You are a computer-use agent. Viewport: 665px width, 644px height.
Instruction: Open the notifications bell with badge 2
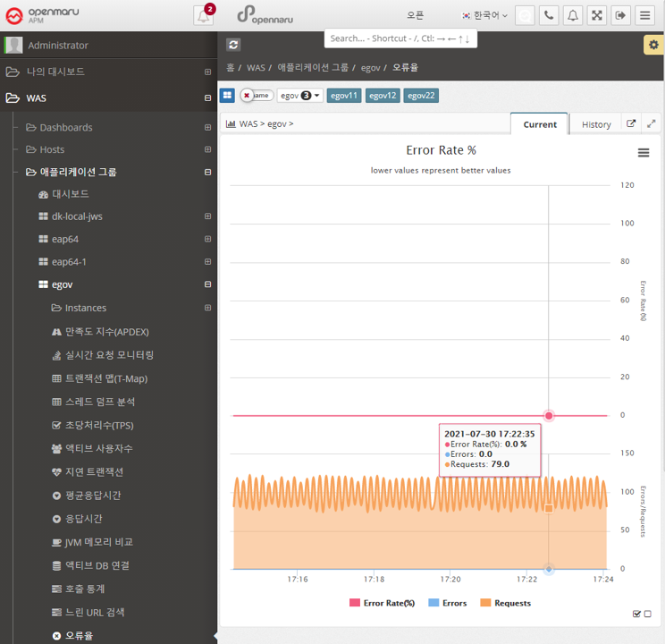(204, 15)
